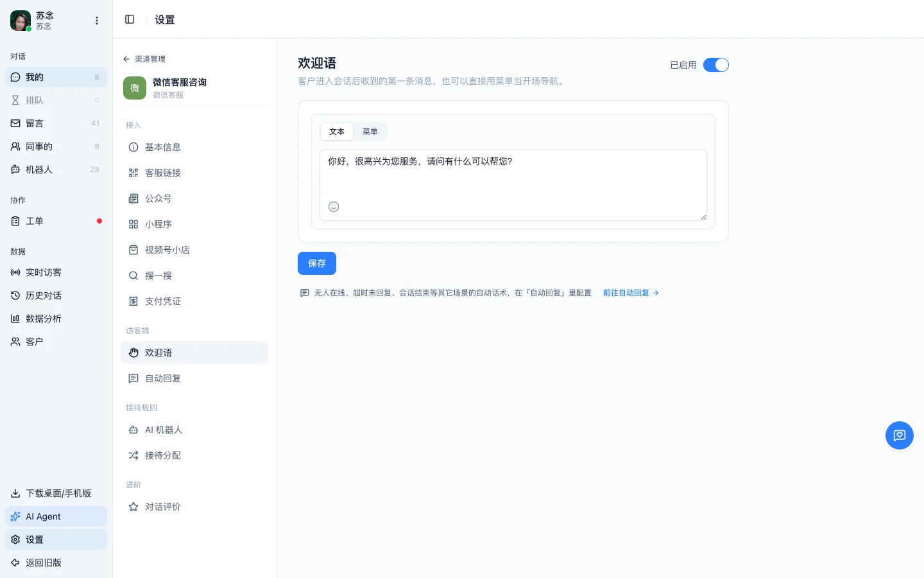Go back to 渠道管理

pyautogui.click(x=144, y=59)
